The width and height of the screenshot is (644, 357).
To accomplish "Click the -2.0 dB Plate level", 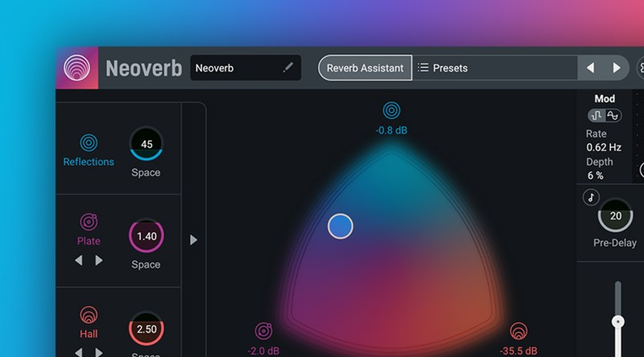I will point(263,351).
